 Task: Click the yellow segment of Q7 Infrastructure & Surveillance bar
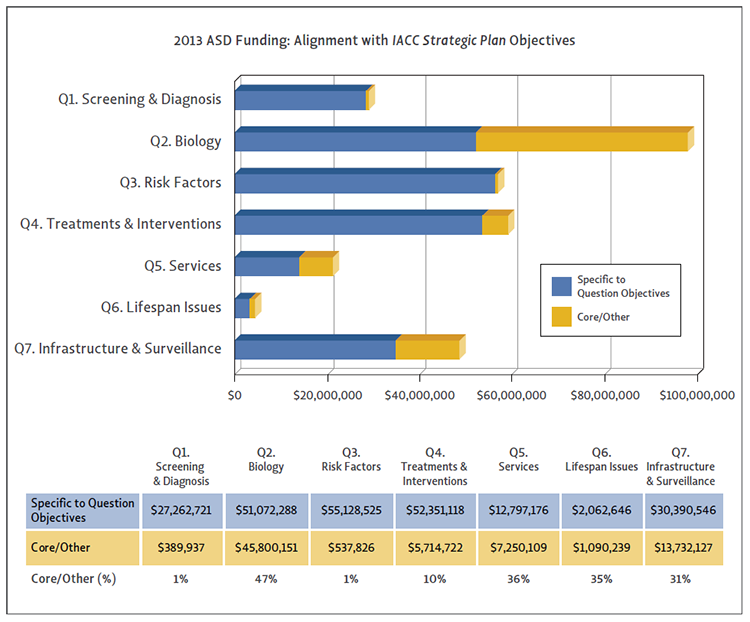(427, 350)
